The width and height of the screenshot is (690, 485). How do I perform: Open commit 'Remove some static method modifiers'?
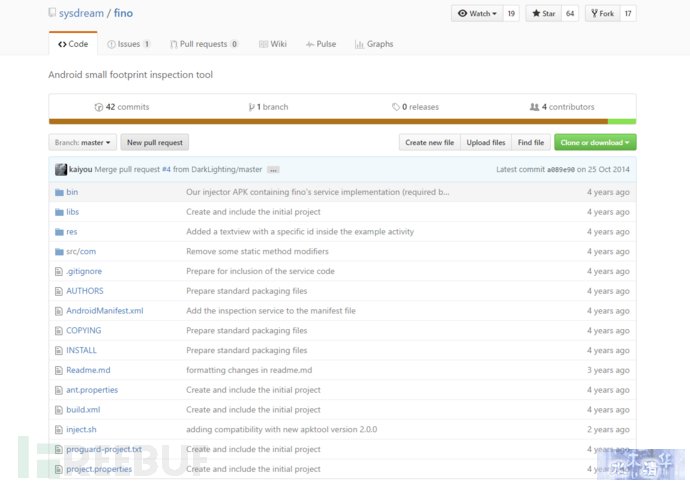(257, 251)
